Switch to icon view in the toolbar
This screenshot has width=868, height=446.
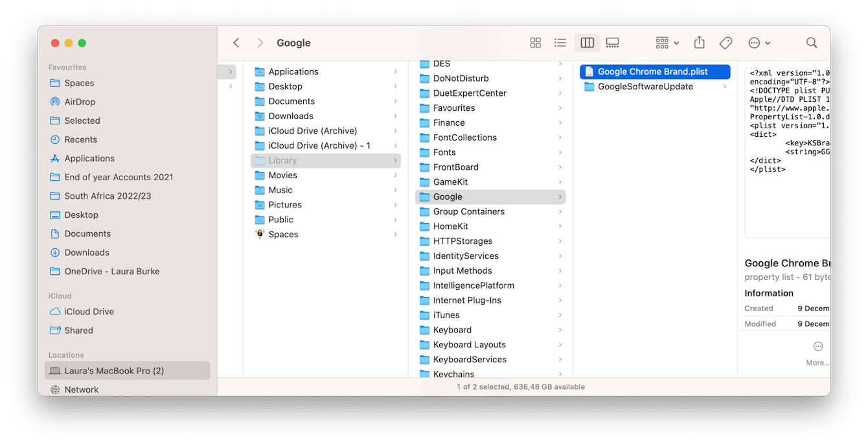[535, 42]
